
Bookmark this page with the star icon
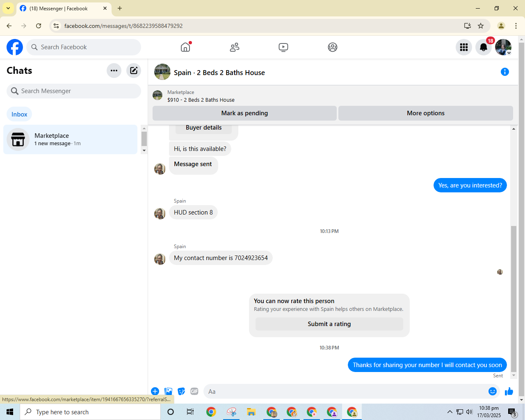point(481,26)
